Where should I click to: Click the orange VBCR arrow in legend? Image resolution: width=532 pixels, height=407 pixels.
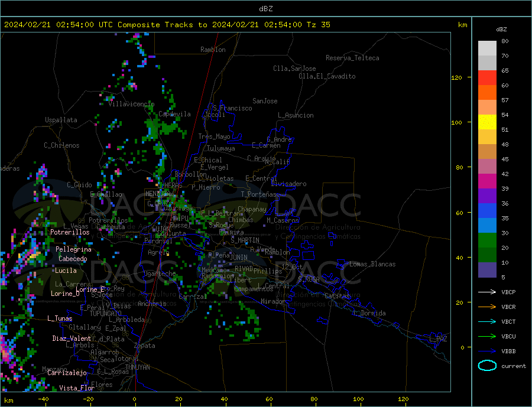487,307
